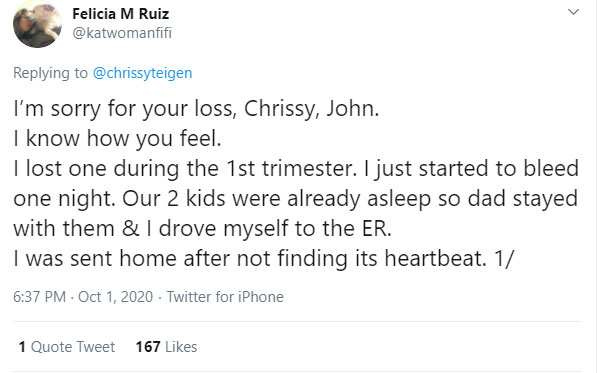Select the bold 167 likes count
The width and height of the screenshot is (597, 373).
tap(148, 347)
